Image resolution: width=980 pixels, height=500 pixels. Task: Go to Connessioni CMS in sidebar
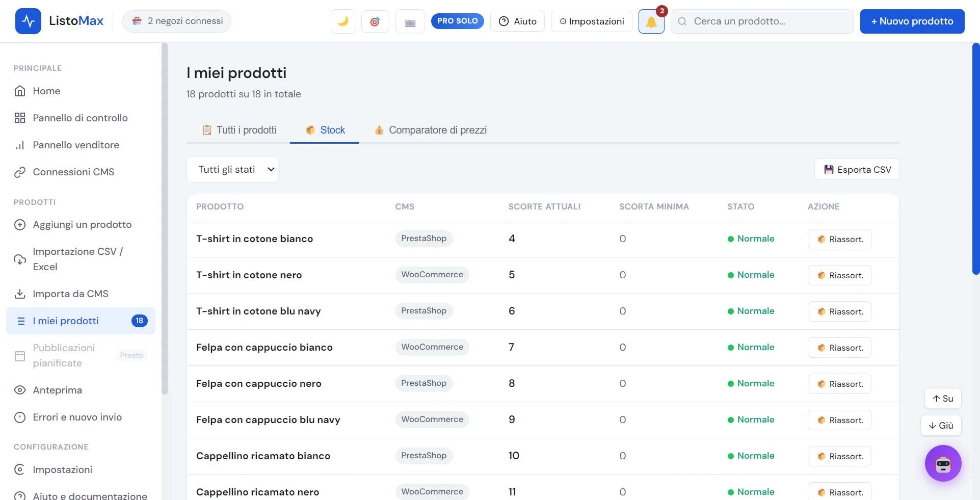pyautogui.click(x=73, y=172)
